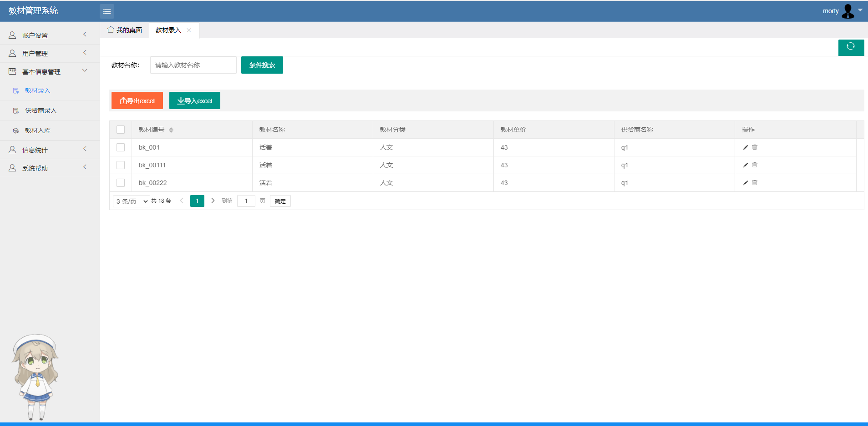
Task: Expand 信息统计 chevron
Action: [85, 149]
